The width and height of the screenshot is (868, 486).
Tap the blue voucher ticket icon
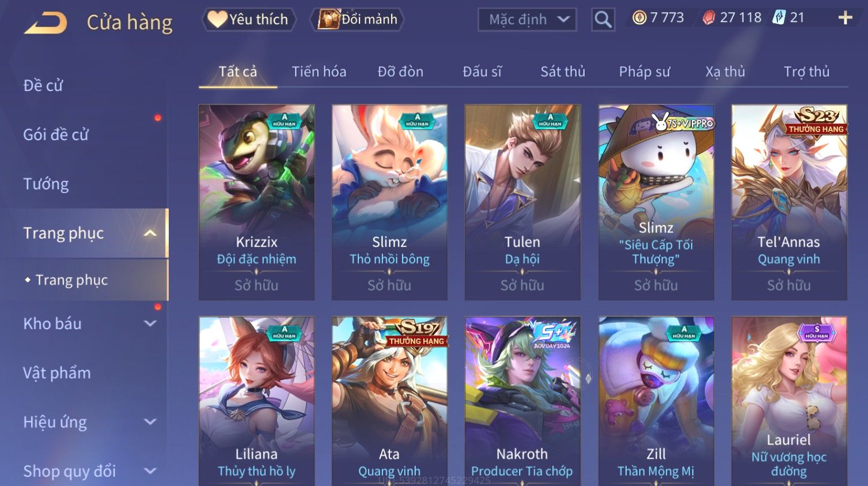[x=779, y=17]
